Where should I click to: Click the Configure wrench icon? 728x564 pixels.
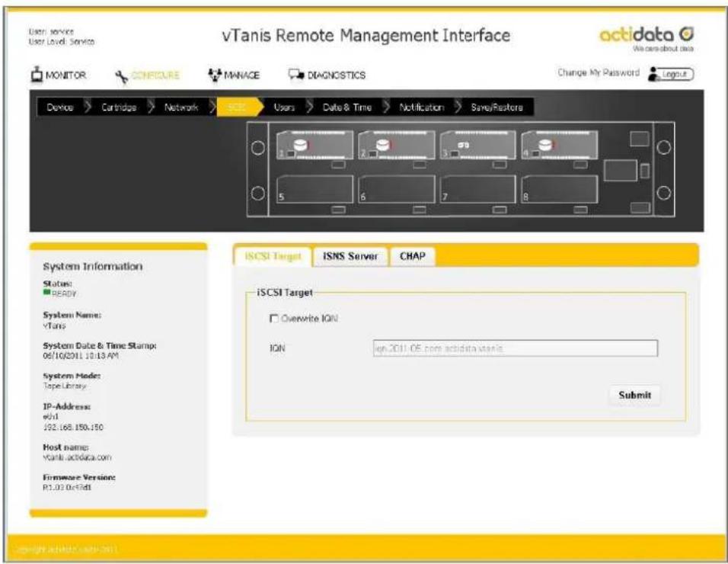[x=121, y=77]
